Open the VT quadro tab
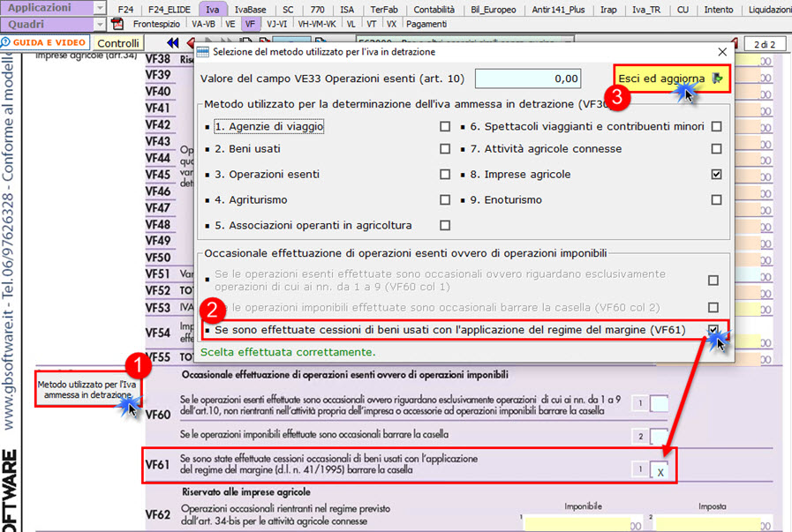This screenshot has width=792, height=532. (371, 24)
